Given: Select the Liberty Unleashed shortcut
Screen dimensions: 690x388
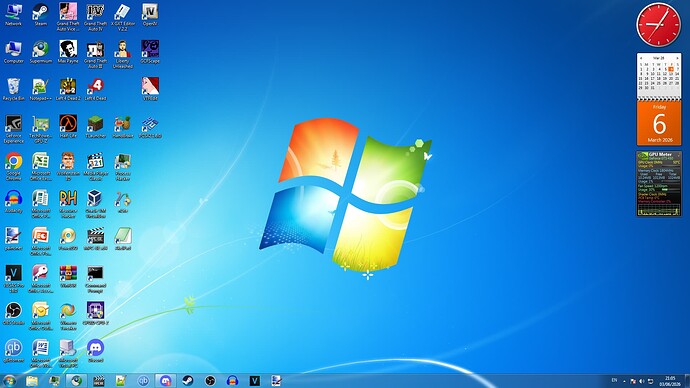Looking at the screenshot, I should 122,54.
